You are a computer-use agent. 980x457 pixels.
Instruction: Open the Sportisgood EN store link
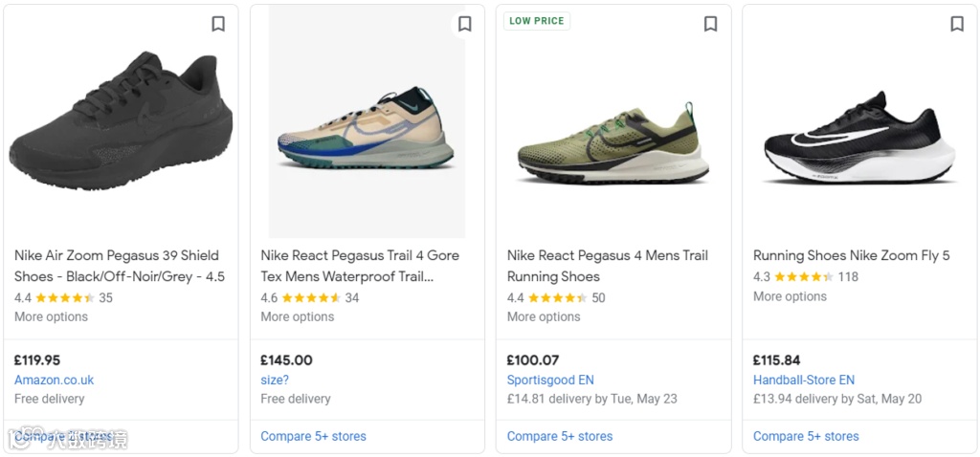[x=550, y=380]
